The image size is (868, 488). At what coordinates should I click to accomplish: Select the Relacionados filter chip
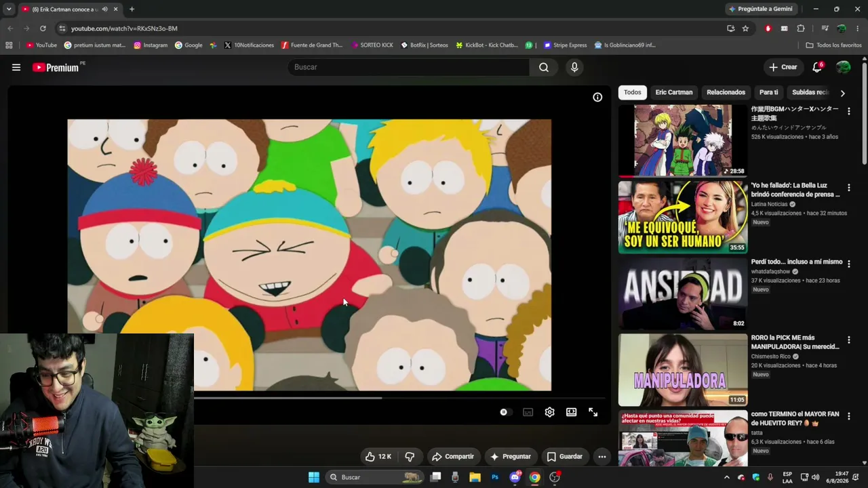pyautogui.click(x=726, y=92)
